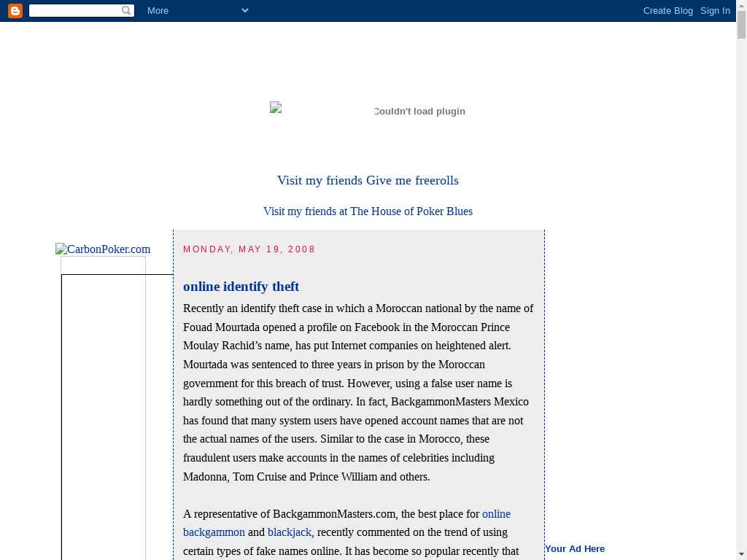
Task: Click the search magnifier icon
Action: pyautogui.click(x=126, y=10)
